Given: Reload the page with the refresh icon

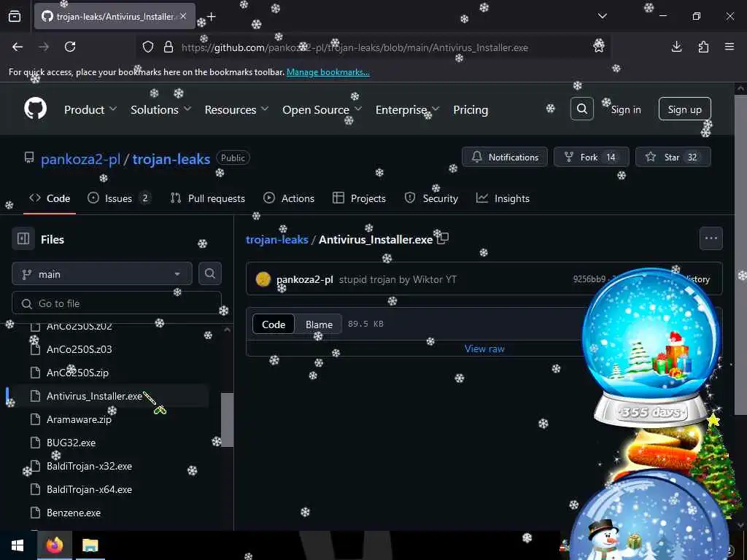Looking at the screenshot, I should coord(70,47).
